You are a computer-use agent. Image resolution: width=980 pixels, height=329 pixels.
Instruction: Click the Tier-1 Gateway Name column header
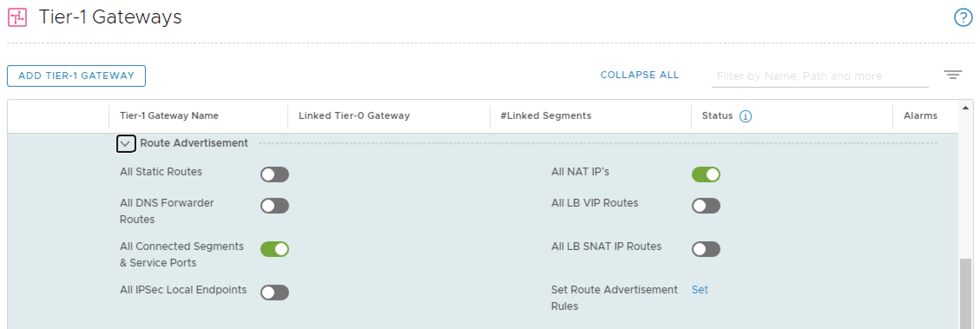click(169, 116)
